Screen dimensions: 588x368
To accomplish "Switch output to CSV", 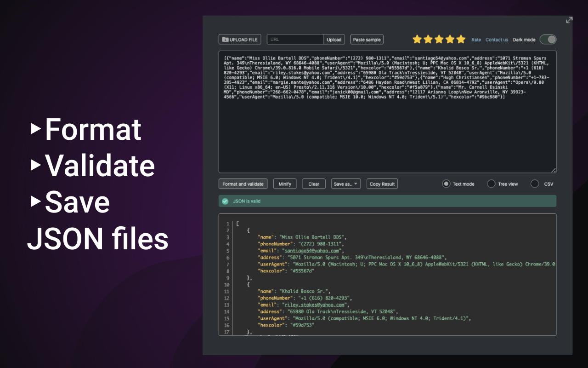I will coord(535,184).
